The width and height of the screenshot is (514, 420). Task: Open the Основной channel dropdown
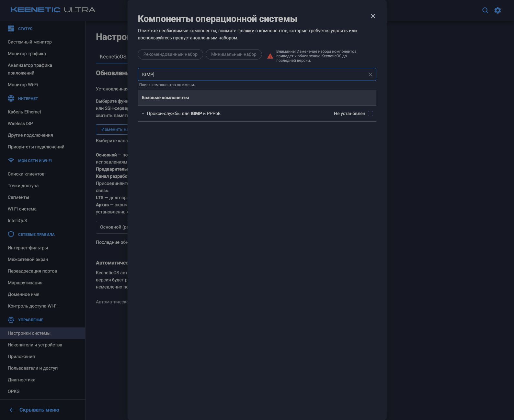click(x=112, y=227)
